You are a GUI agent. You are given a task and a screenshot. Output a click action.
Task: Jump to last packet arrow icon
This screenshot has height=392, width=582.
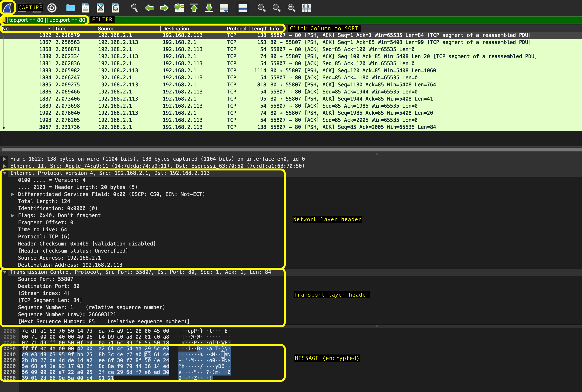(x=209, y=8)
